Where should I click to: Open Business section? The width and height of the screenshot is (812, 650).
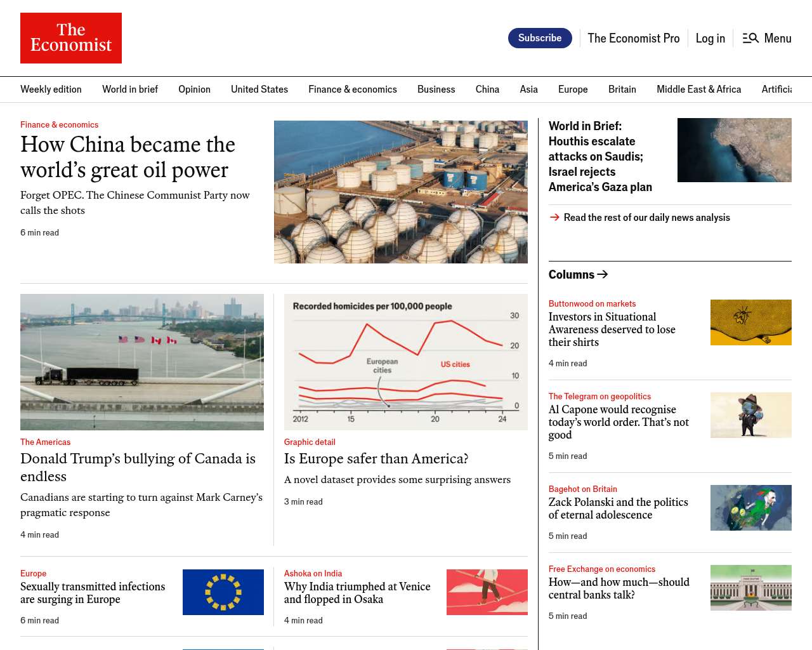click(436, 90)
